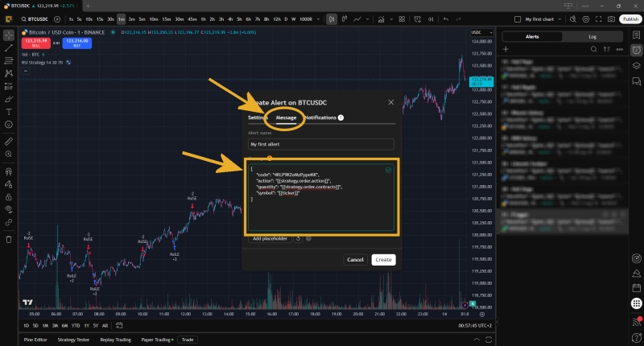Select the 1s interval
This screenshot has width=644, height=346.
71,19
